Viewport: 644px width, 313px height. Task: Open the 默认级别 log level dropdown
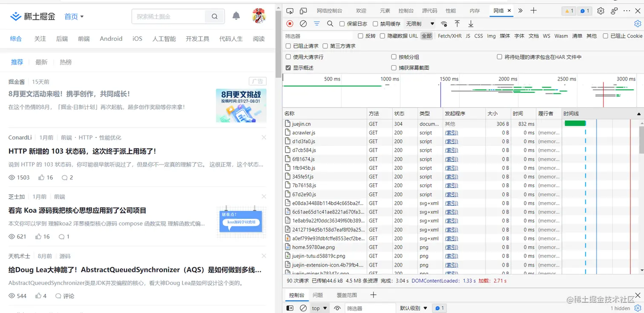tap(413, 308)
